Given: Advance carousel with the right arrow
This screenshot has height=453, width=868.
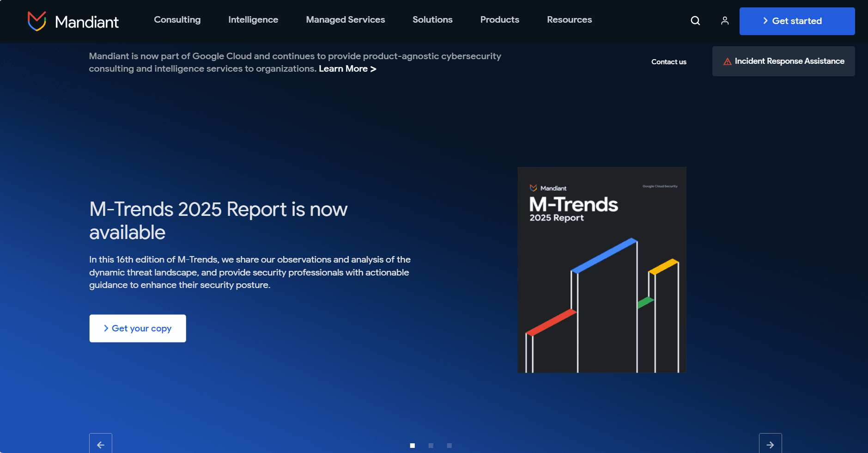Looking at the screenshot, I should 770,444.
